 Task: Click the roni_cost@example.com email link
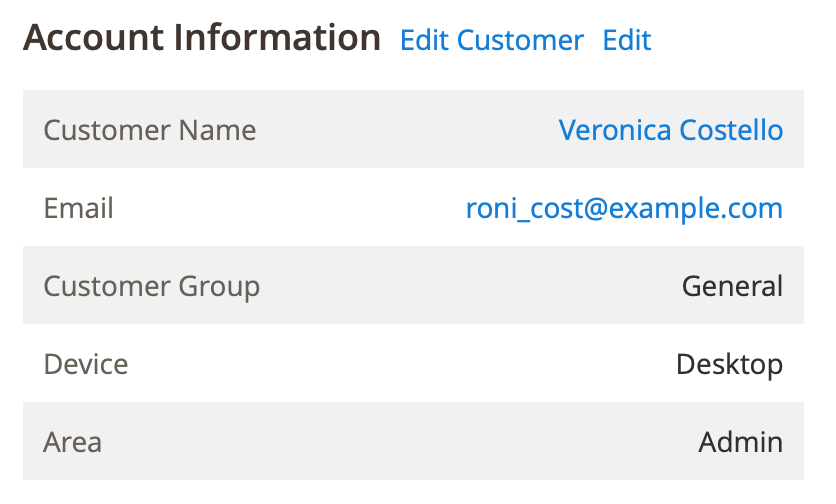click(x=624, y=208)
